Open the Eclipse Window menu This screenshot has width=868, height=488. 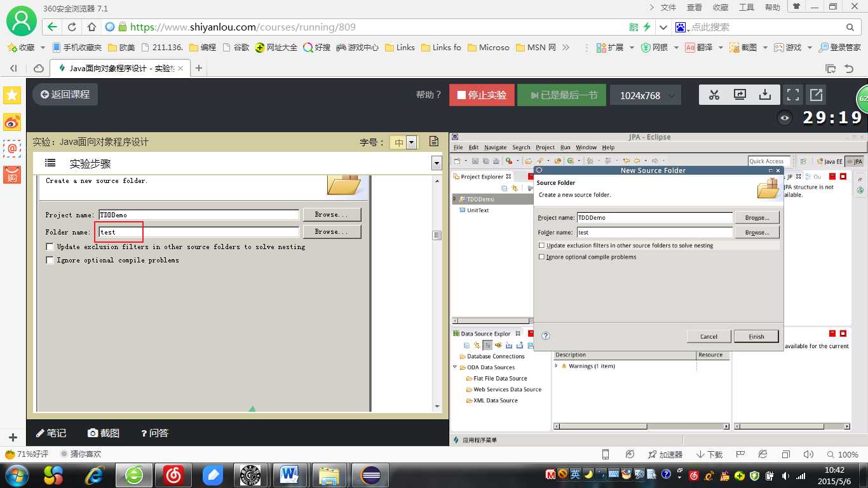(586, 147)
